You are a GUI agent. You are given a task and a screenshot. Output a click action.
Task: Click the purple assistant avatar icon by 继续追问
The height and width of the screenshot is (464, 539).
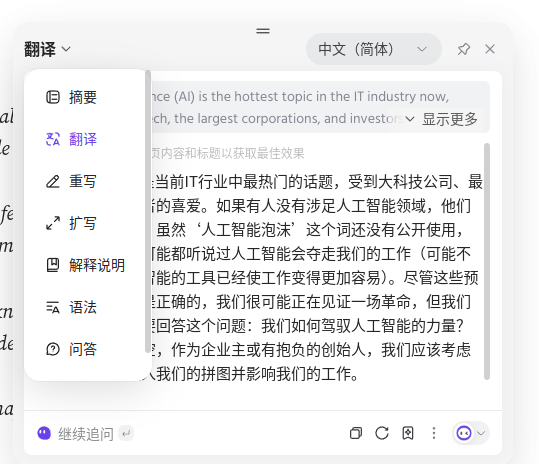point(44,433)
